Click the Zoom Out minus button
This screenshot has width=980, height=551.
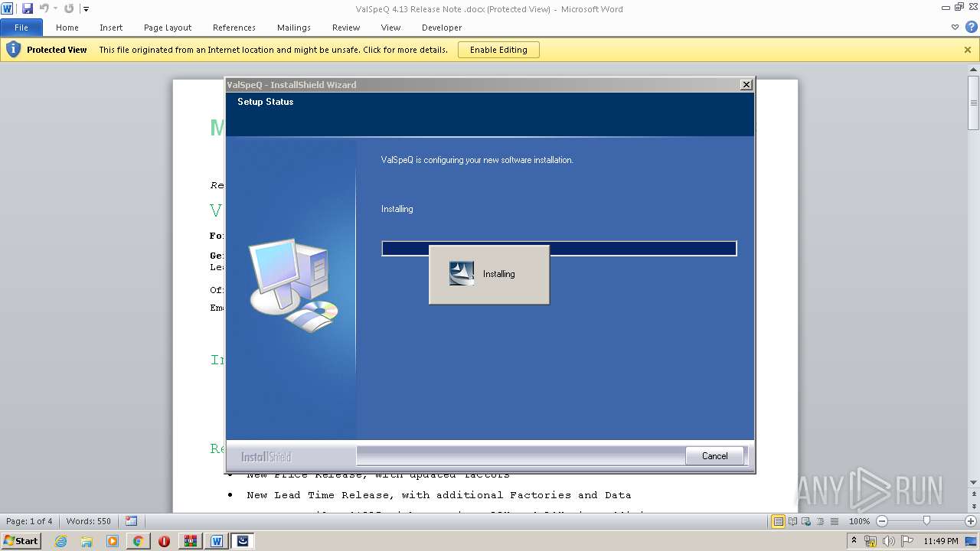point(882,521)
